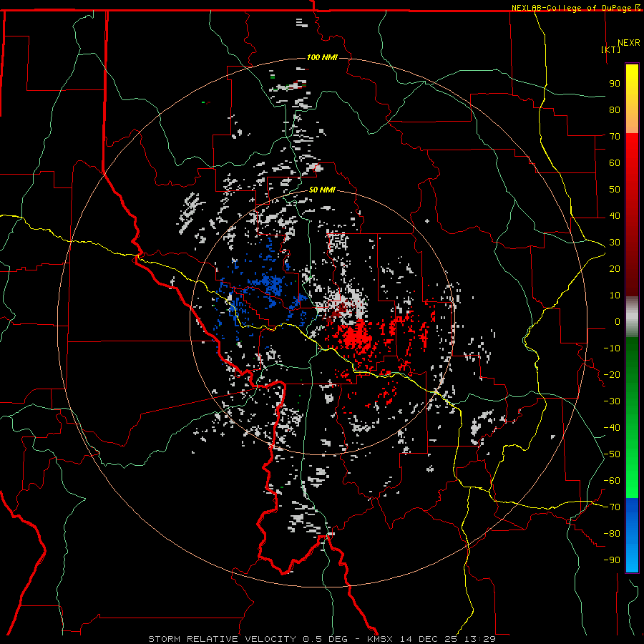The height and width of the screenshot is (644, 644).
Task: Click the 14 DEC 25 date in caption
Action: (x=429, y=639)
